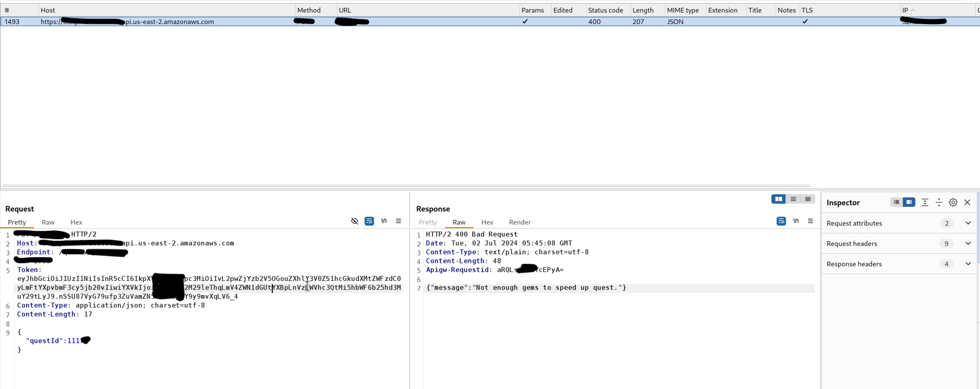Screen dimensions: 980x389
Task: Sort history by TLS column
Action: (850, 10)
